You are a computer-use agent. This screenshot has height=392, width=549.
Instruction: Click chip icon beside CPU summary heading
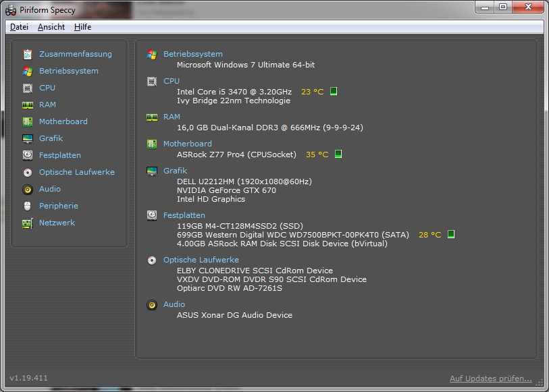pos(152,82)
